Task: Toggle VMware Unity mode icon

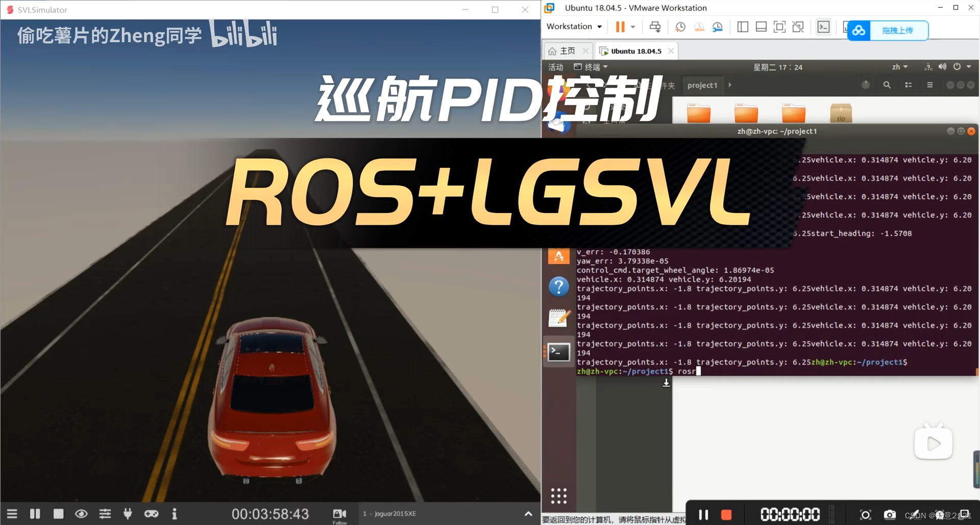Action: (x=798, y=27)
